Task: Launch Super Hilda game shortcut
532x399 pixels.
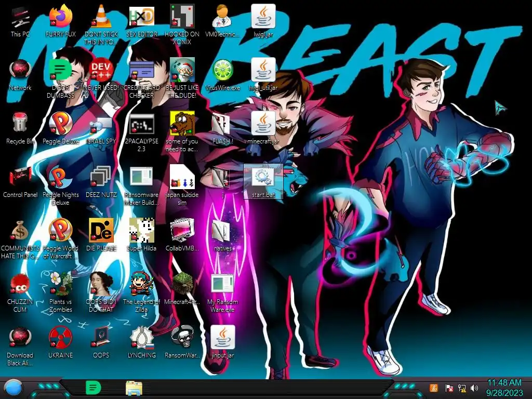Action: (141, 235)
